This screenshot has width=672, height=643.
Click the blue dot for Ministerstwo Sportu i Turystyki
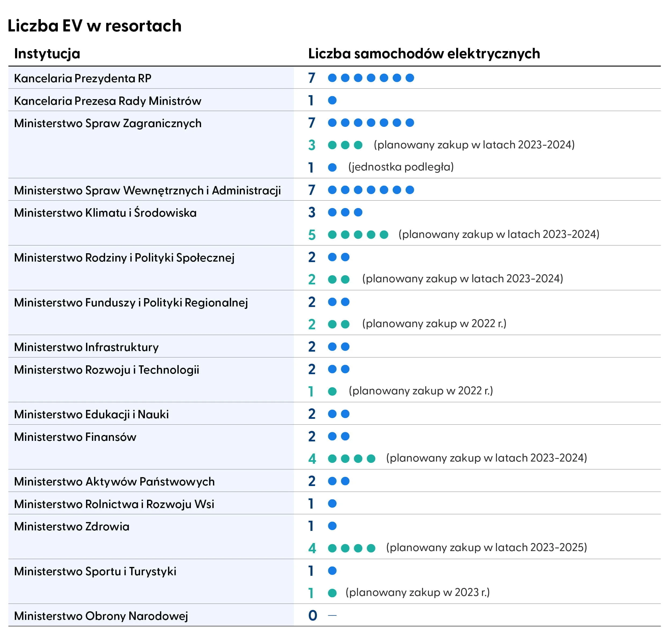point(332,571)
